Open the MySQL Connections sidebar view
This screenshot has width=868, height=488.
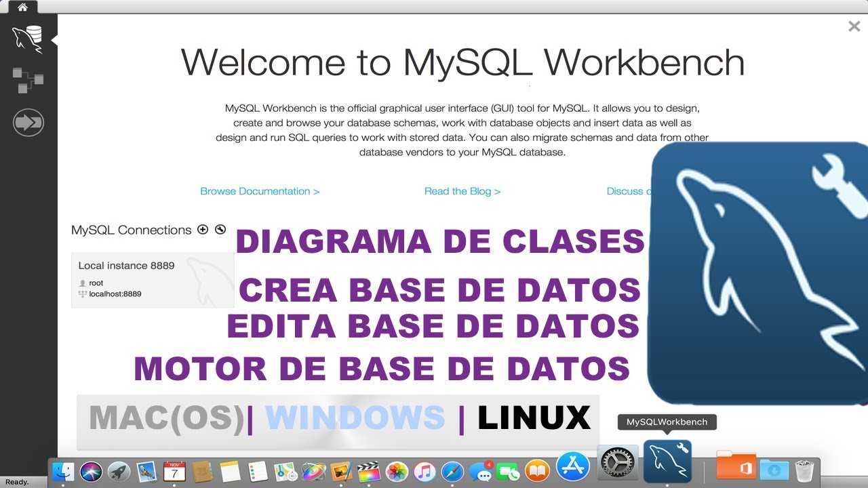tap(28, 39)
